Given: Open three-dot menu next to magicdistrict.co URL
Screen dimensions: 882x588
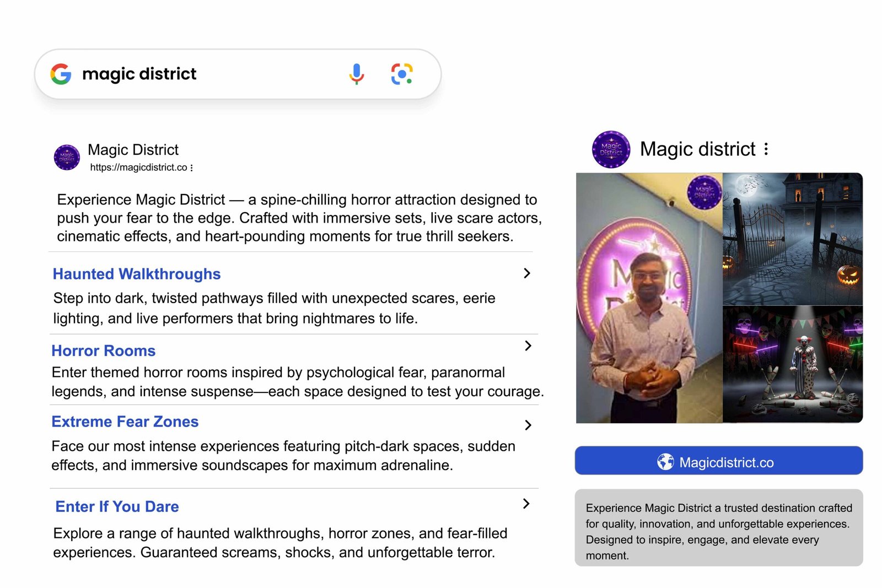Looking at the screenshot, I should pyautogui.click(x=191, y=168).
